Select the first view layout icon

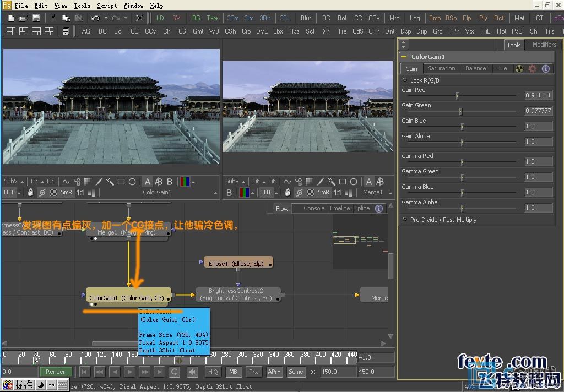click(11, 31)
